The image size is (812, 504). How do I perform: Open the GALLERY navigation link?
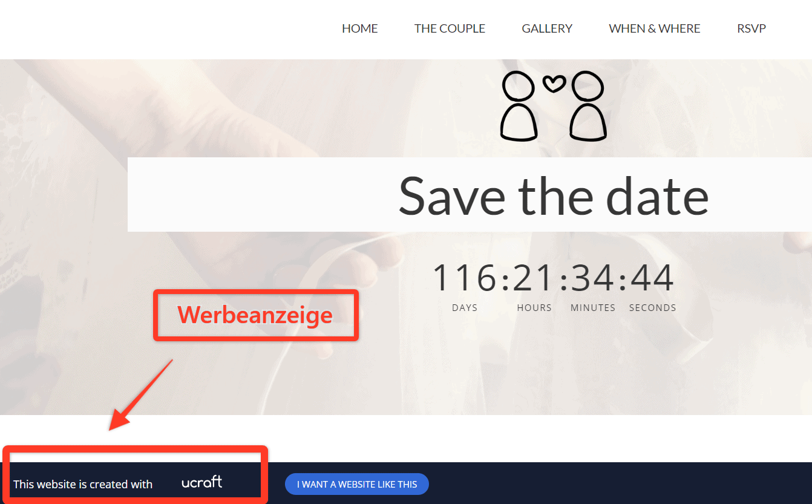pyautogui.click(x=547, y=28)
